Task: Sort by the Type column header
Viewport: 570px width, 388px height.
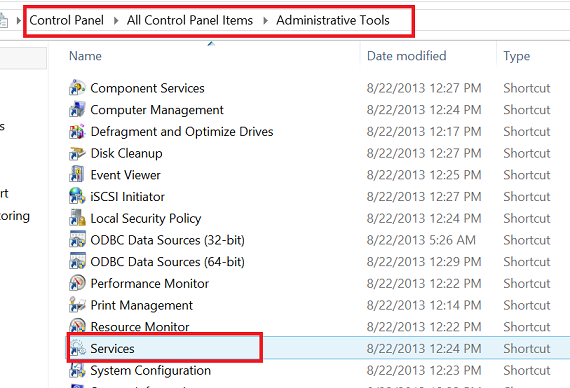Action: point(517,56)
